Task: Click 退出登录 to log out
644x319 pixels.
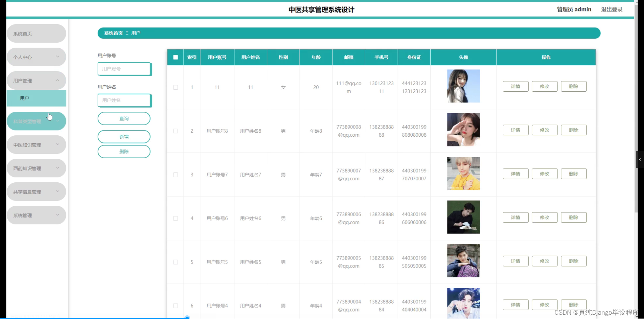Action: [x=611, y=9]
